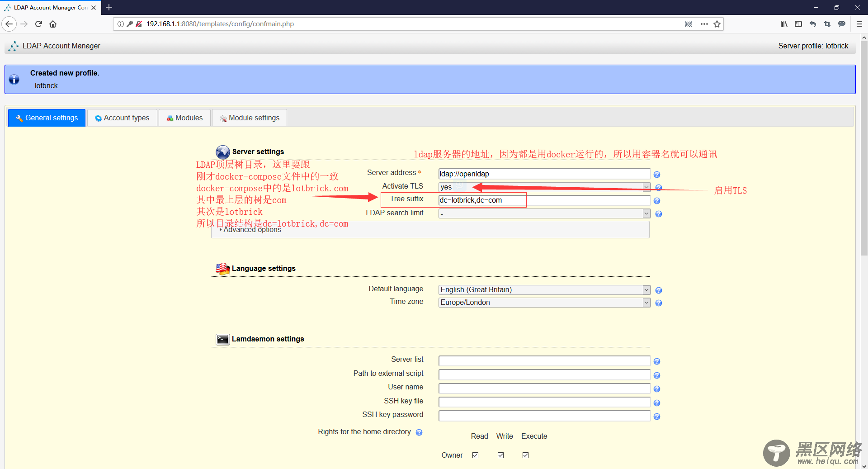Image resolution: width=868 pixels, height=469 pixels.
Task: Open the browser library icon
Action: click(784, 24)
